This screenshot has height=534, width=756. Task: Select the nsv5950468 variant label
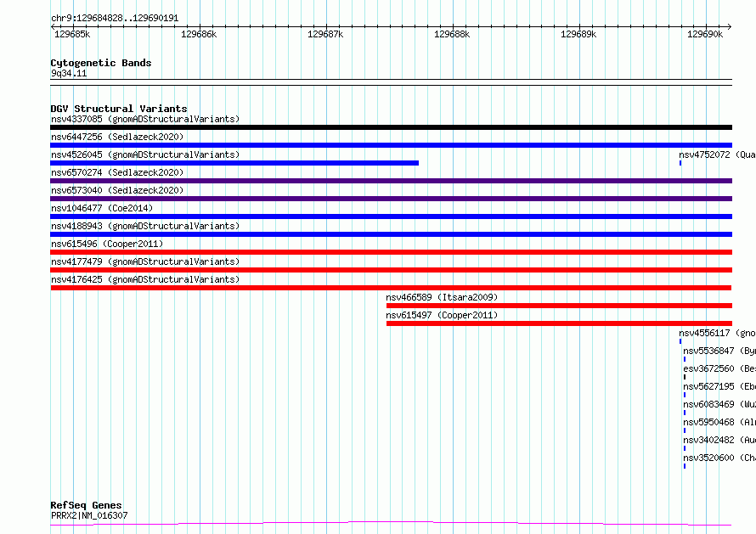719,422
